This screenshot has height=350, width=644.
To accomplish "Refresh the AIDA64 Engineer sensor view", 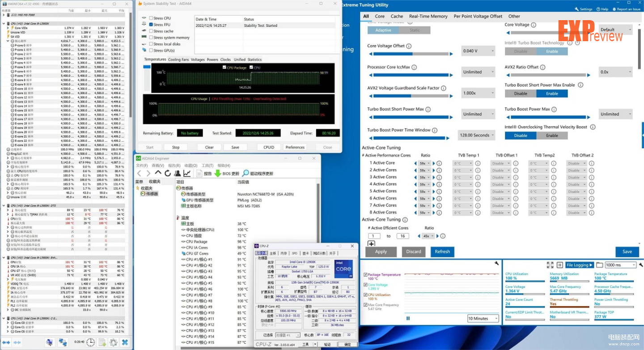I will (x=168, y=173).
